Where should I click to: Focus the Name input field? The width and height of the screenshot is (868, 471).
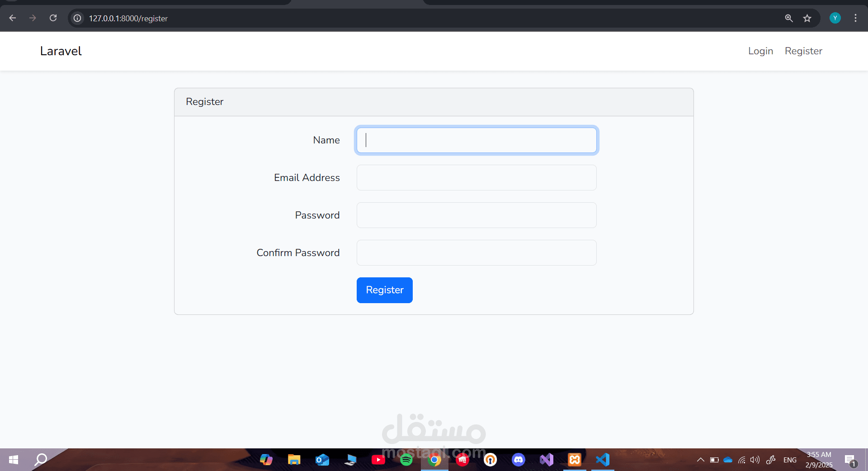[476, 140]
